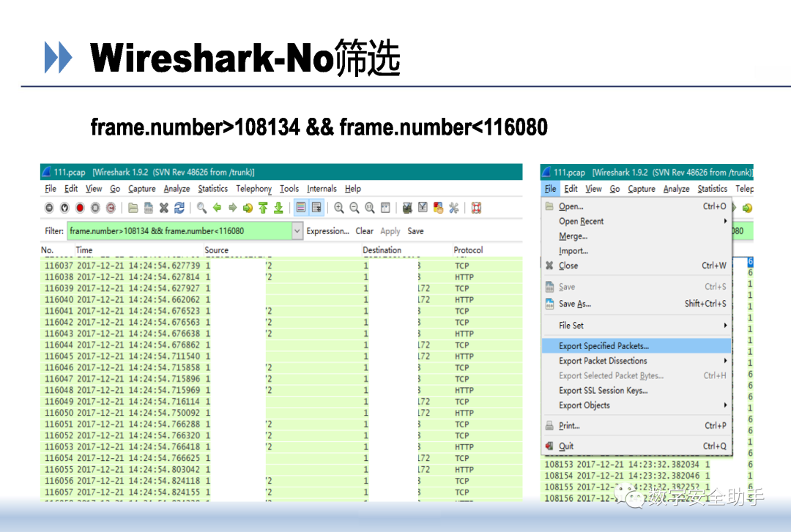Go forward in packet history arrow
This screenshot has height=532, width=791.
[x=233, y=208]
